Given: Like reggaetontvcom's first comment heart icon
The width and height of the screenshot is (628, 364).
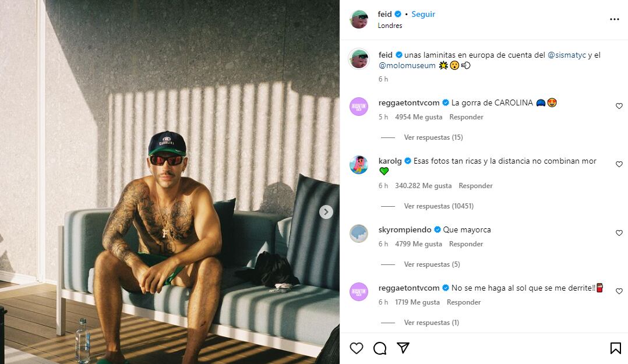Looking at the screenshot, I should pyautogui.click(x=619, y=107).
